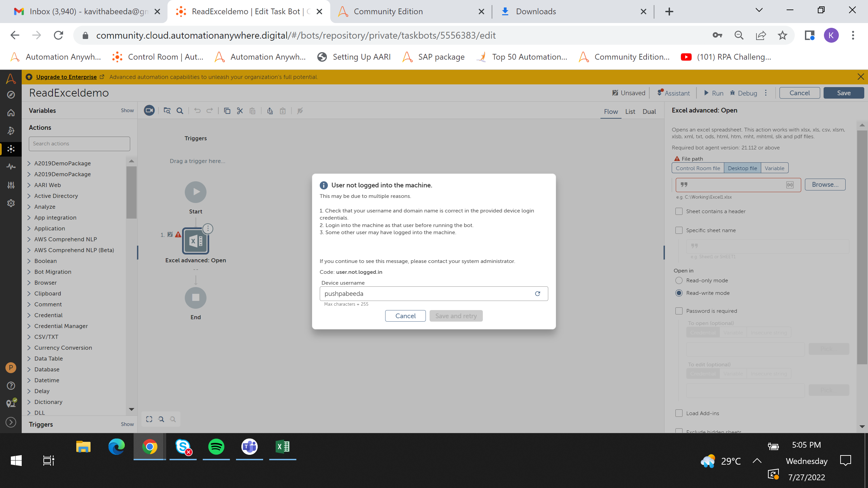Screen dimensions: 868x488
Task: Click the Browse... file button
Action: coord(825,185)
